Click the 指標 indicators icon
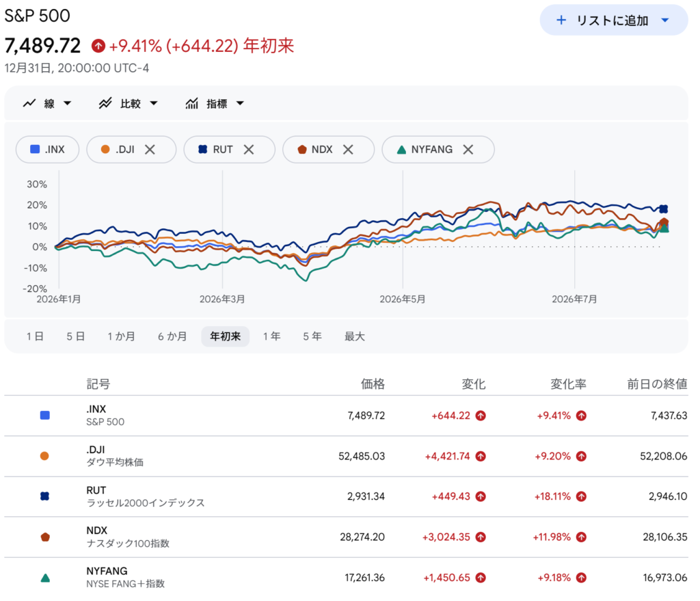The image size is (700, 601). 192,103
